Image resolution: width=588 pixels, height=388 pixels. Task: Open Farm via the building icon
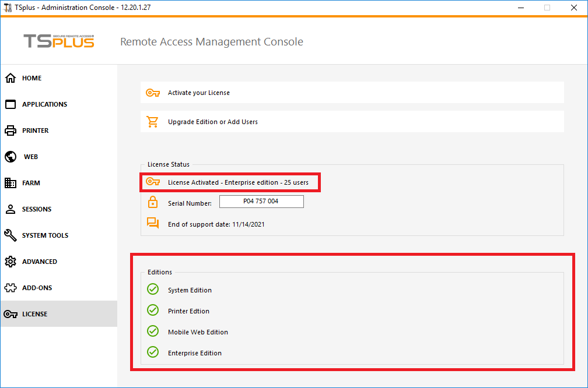point(10,183)
